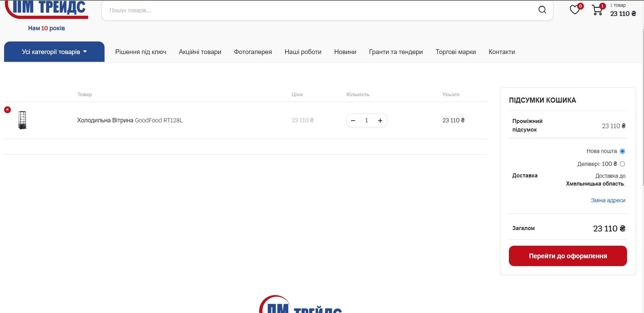Select Делівері 100 ₴ delivery option

tap(622, 164)
